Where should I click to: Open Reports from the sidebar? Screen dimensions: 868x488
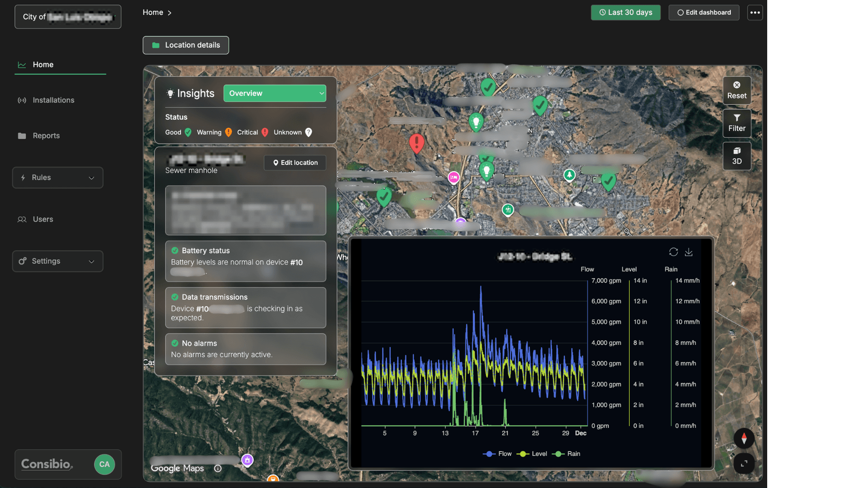46,136
